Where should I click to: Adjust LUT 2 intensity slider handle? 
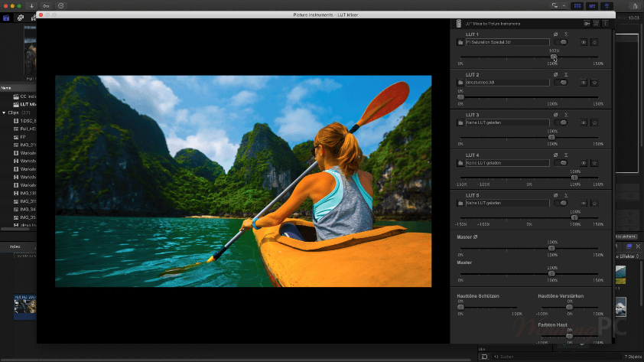(461, 97)
